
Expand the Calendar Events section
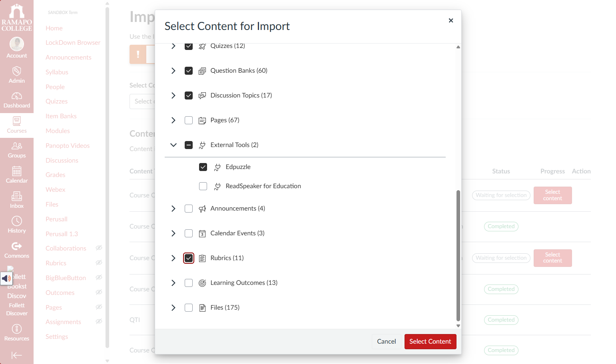173,233
